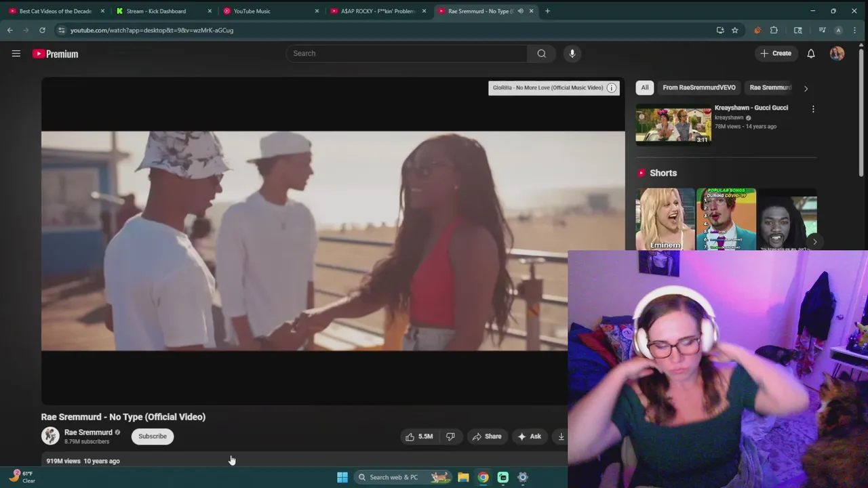Like the video with thumbs up
This screenshot has height=488, width=868.
[x=419, y=436]
